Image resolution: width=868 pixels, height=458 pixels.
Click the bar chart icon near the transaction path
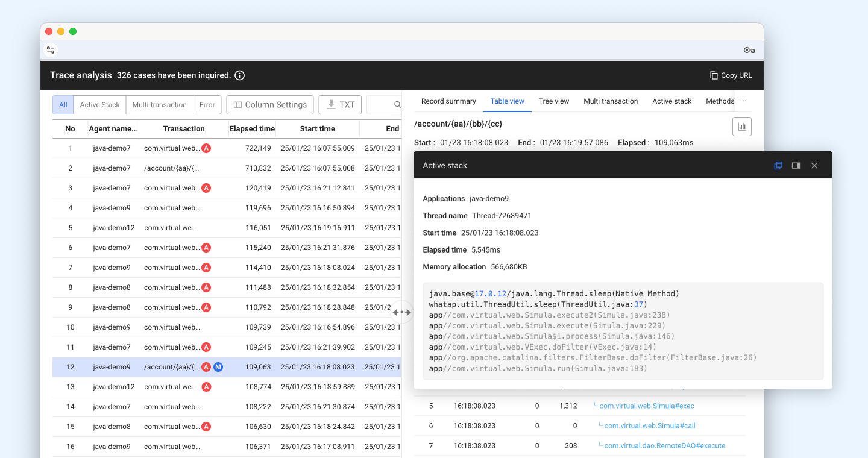742,126
